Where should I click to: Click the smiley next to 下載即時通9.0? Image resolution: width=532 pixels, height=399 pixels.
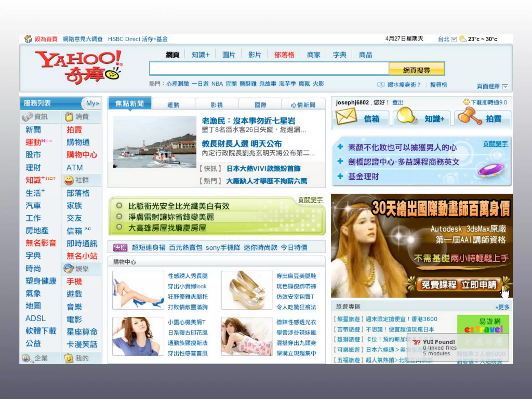tap(467, 102)
